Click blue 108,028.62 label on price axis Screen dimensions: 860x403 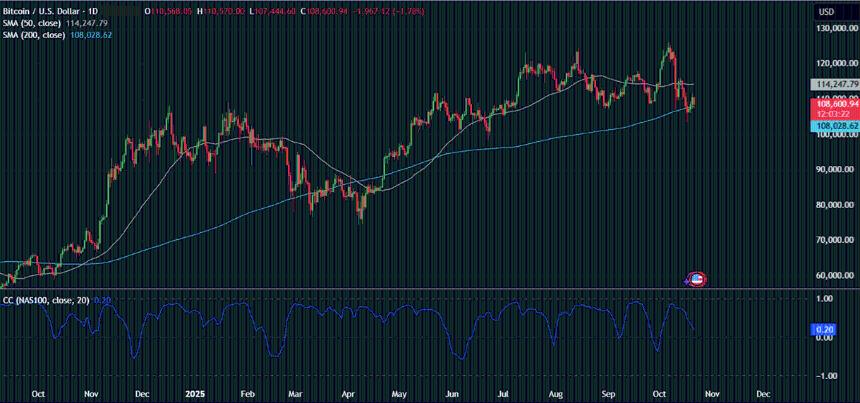click(x=835, y=125)
